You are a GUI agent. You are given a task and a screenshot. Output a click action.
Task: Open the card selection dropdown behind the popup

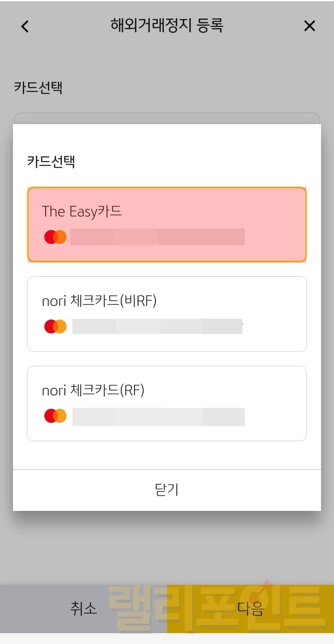167,119
